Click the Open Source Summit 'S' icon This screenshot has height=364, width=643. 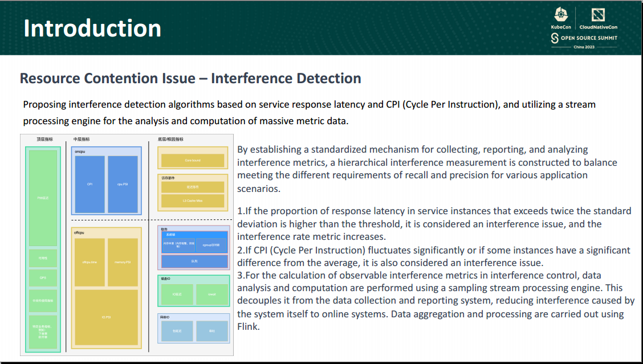[555, 38]
